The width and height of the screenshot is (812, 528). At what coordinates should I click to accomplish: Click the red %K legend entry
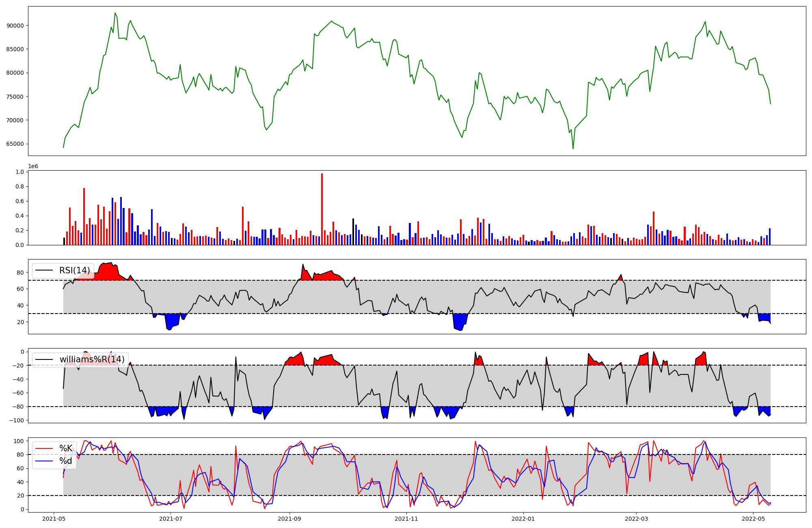(65, 448)
